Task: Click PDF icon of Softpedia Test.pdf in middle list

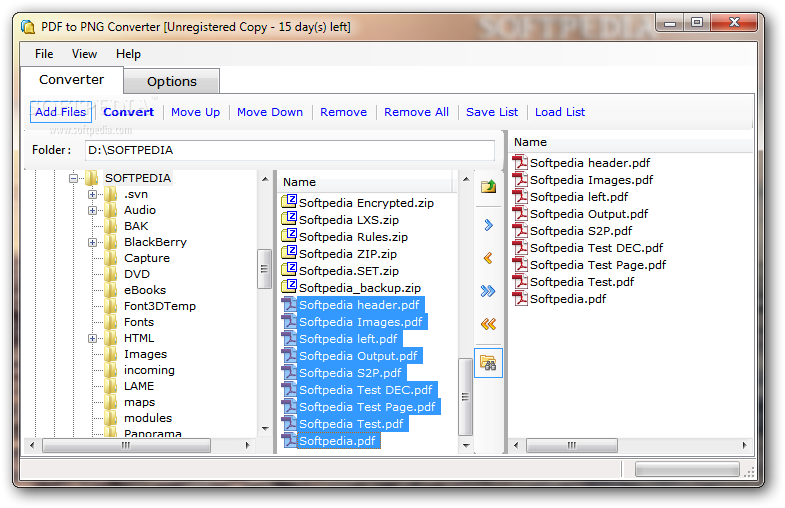Action: [289, 424]
